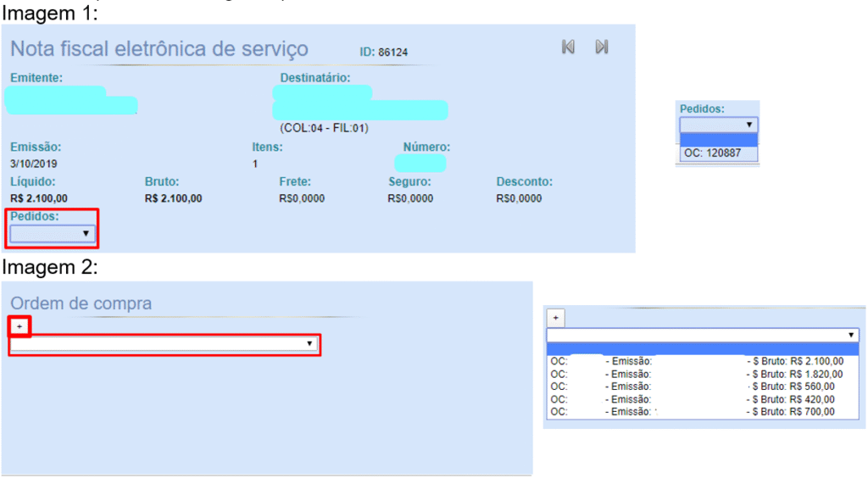Click the ID 86124 label
The image size is (868, 478).
click(384, 53)
